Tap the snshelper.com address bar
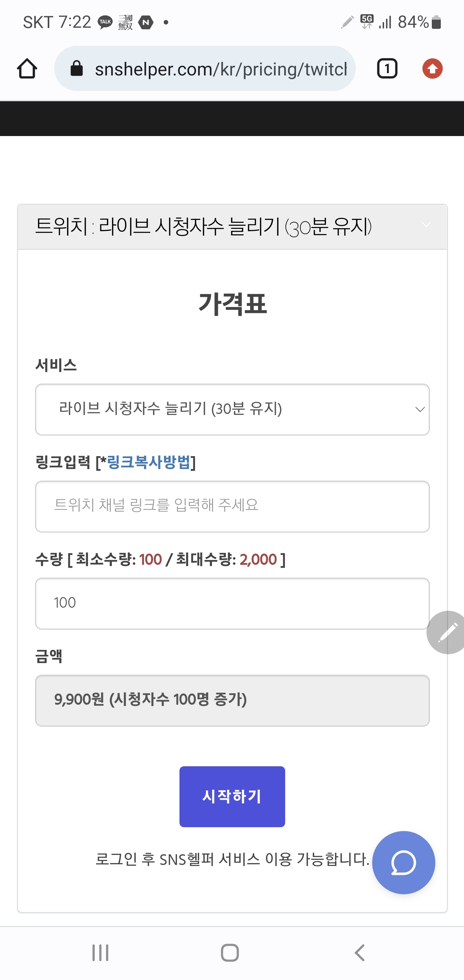The height and width of the screenshot is (980, 464). (221, 69)
